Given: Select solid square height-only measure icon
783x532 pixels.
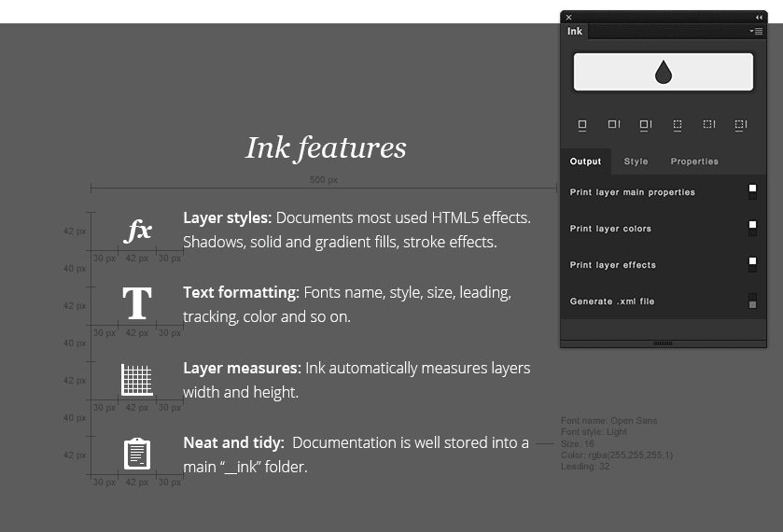Looking at the screenshot, I should coord(614,124).
